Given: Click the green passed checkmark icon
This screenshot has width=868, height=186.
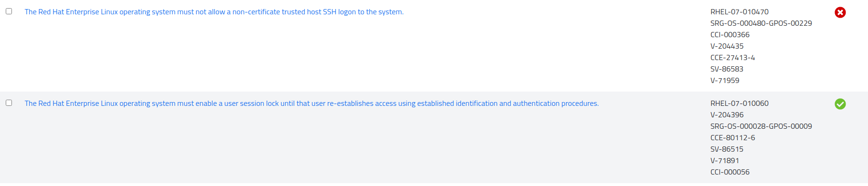Looking at the screenshot, I should 840,104.
